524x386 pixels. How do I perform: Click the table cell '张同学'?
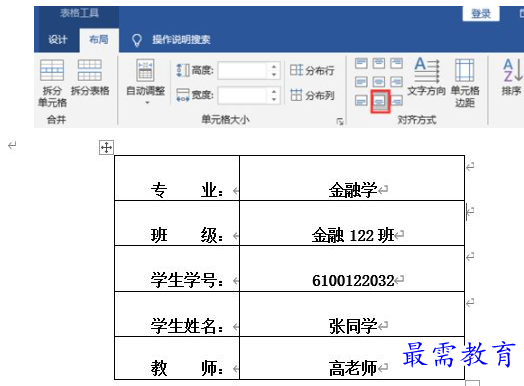[x=352, y=314]
